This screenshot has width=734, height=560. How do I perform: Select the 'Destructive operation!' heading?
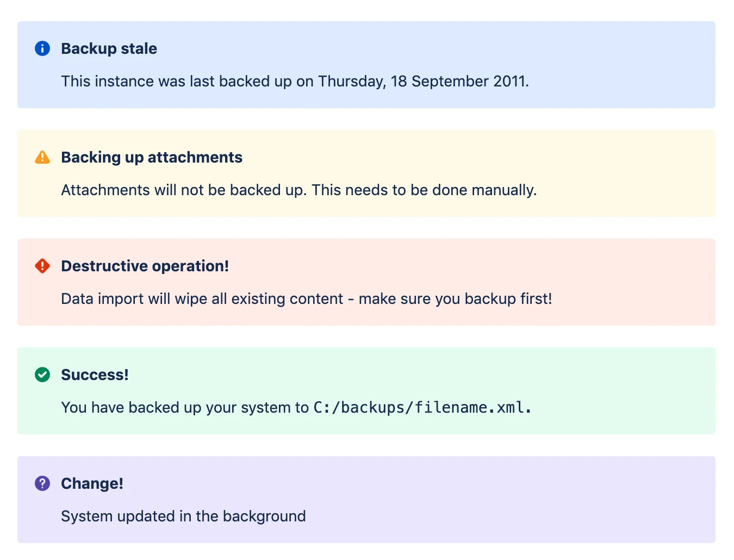click(x=145, y=266)
